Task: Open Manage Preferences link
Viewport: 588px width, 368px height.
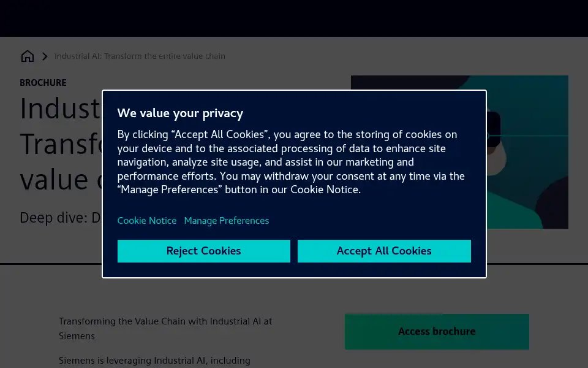Action: coord(227,220)
